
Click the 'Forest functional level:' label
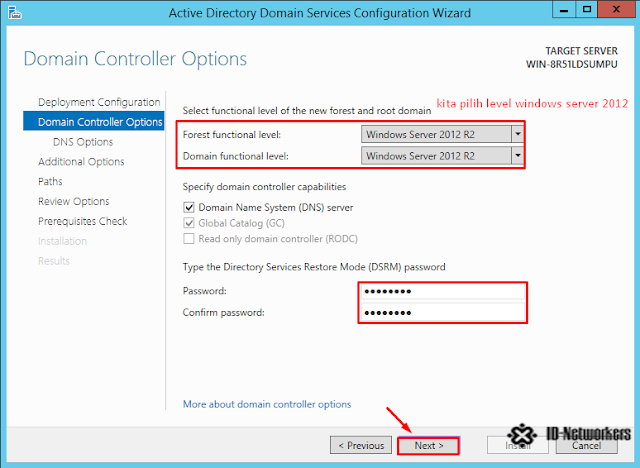click(x=231, y=134)
